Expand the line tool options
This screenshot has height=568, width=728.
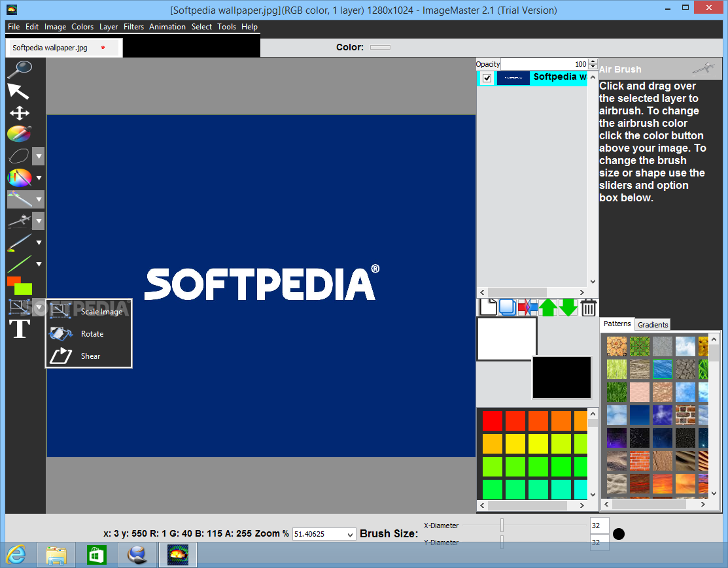pos(39,264)
